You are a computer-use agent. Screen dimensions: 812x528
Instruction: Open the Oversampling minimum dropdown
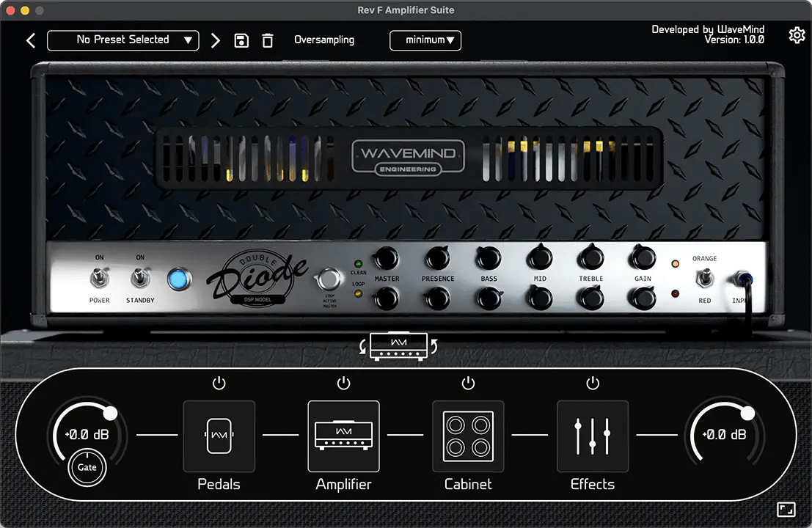pyautogui.click(x=425, y=40)
